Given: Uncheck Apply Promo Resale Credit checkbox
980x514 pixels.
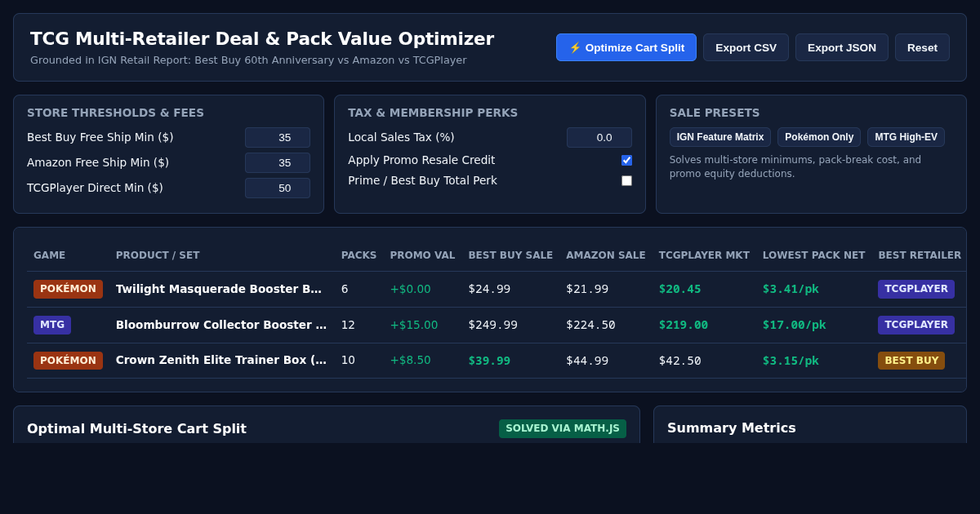Looking at the screenshot, I should click(x=626, y=160).
